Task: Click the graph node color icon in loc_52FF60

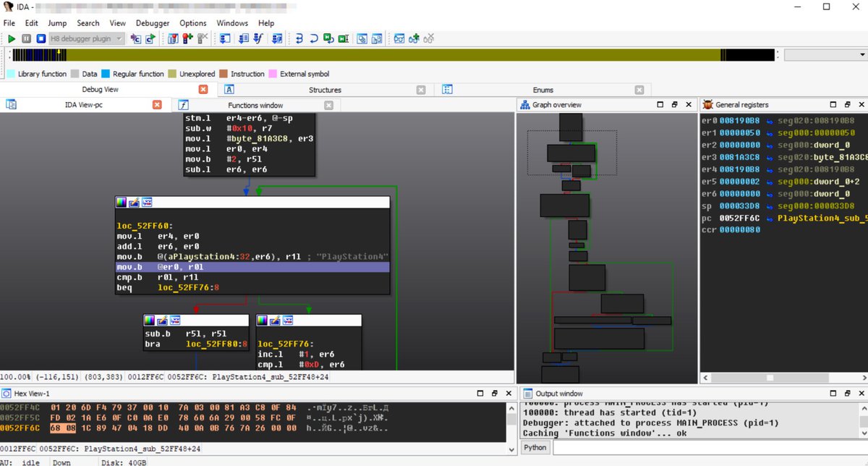Action: click(x=122, y=202)
